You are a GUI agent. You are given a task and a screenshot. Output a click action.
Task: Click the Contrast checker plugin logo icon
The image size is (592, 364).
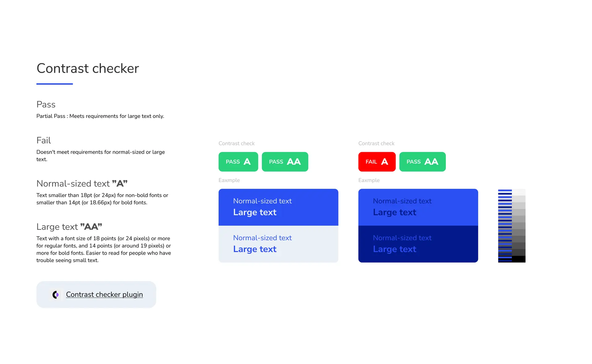55,295
